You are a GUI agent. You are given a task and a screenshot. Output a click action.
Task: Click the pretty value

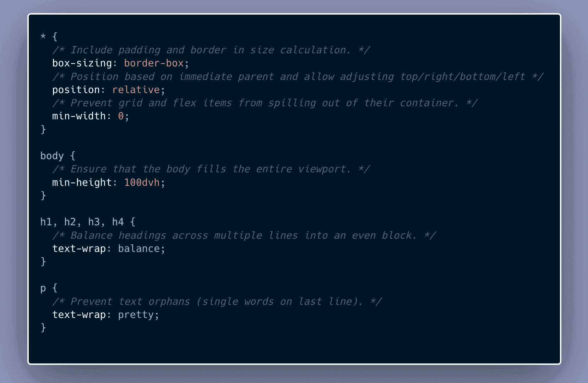tap(136, 315)
